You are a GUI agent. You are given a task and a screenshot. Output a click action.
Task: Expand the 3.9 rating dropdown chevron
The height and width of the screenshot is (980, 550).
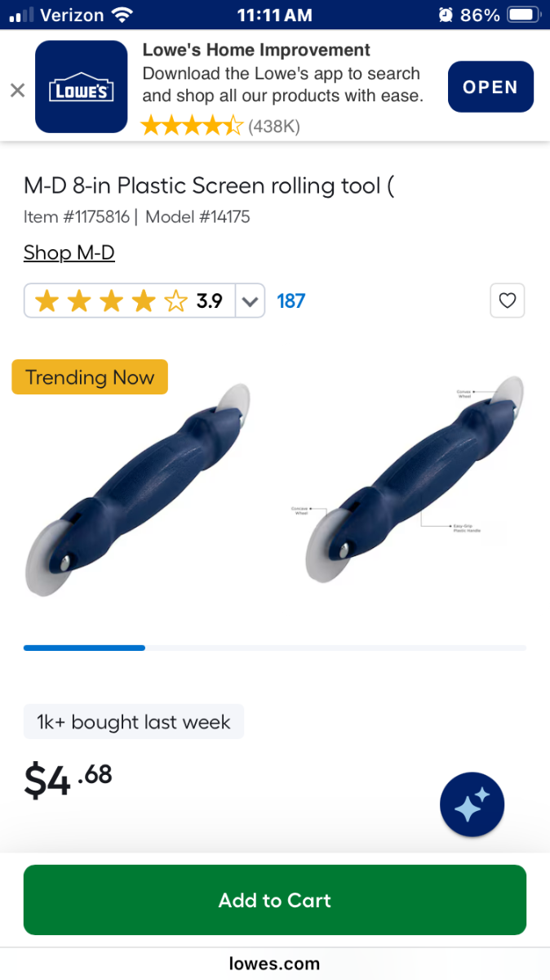click(250, 301)
